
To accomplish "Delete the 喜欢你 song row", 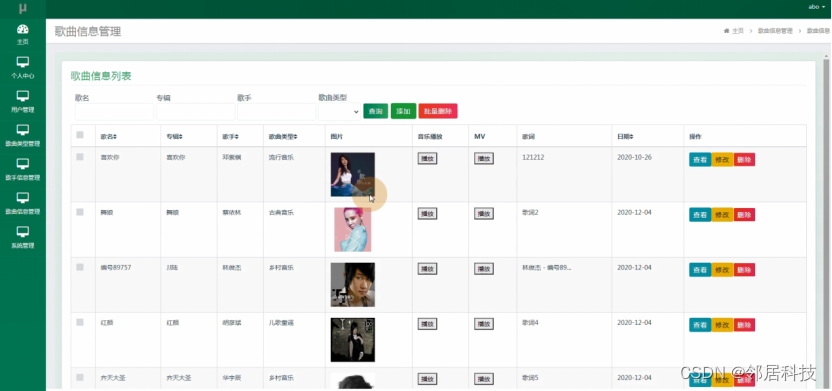I will (x=744, y=160).
